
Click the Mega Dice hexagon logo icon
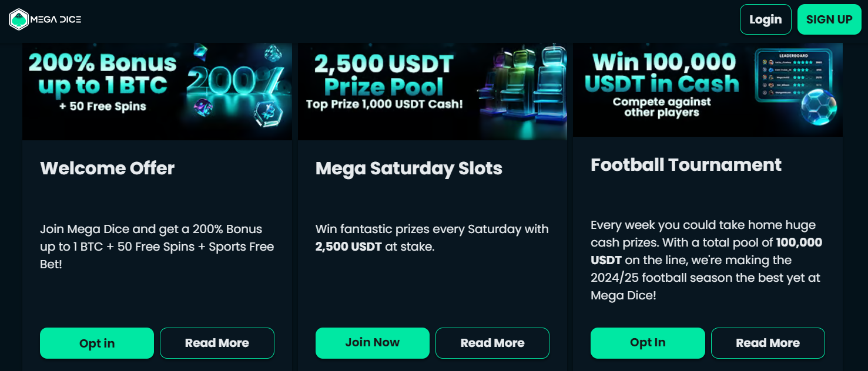pos(19,19)
